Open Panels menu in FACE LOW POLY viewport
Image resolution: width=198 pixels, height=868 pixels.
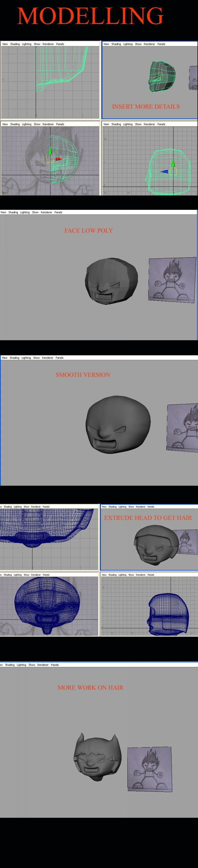coord(58,212)
